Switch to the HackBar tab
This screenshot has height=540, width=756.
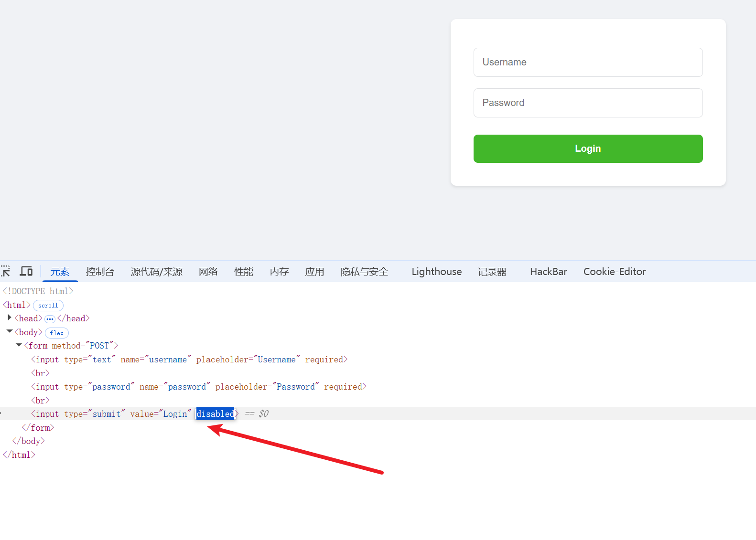point(548,272)
